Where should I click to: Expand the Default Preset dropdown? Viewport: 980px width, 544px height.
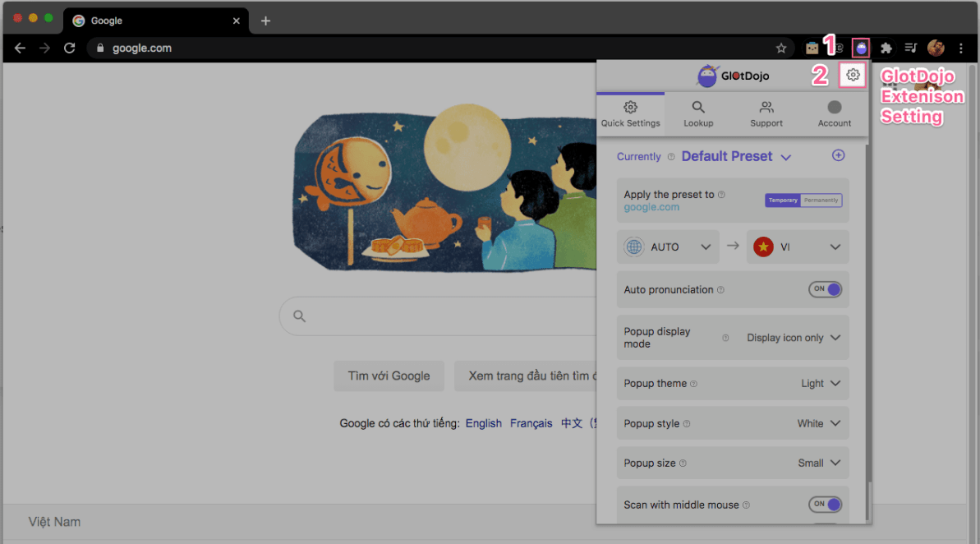tap(736, 156)
